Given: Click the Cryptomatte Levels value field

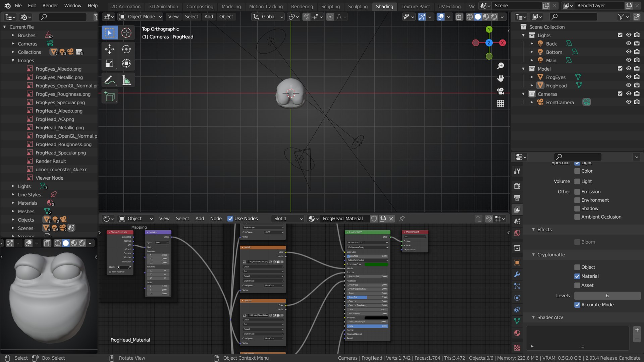Looking at the screenshot, I should [607, 296].
